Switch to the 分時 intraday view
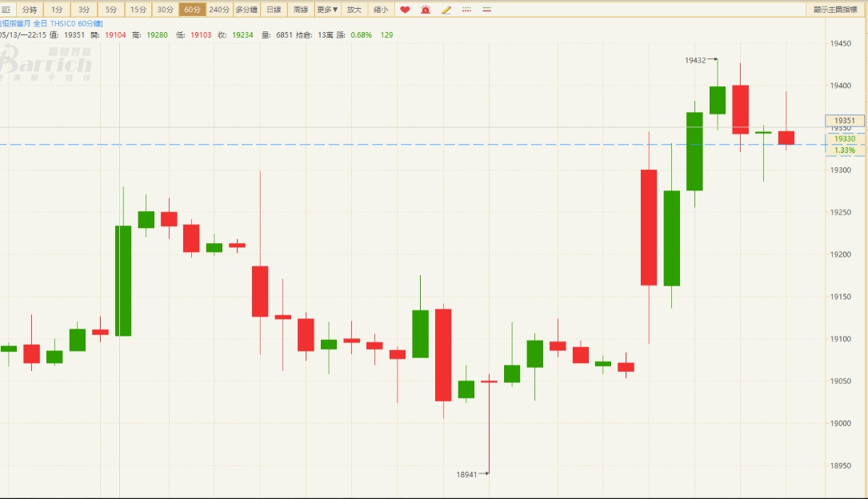 (x=30, y=10)
